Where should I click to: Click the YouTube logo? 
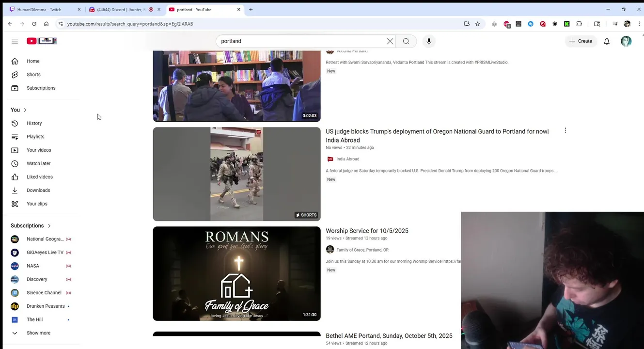(x=42, y=41)
